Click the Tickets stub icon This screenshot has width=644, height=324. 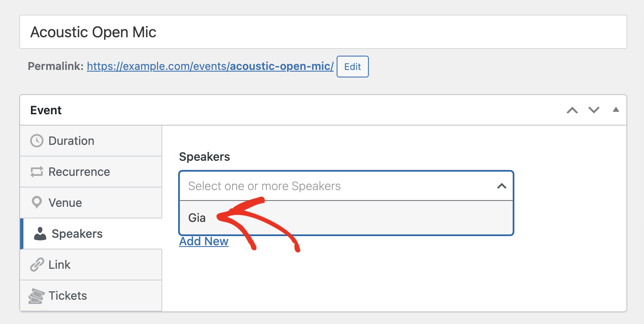[36, 296]
